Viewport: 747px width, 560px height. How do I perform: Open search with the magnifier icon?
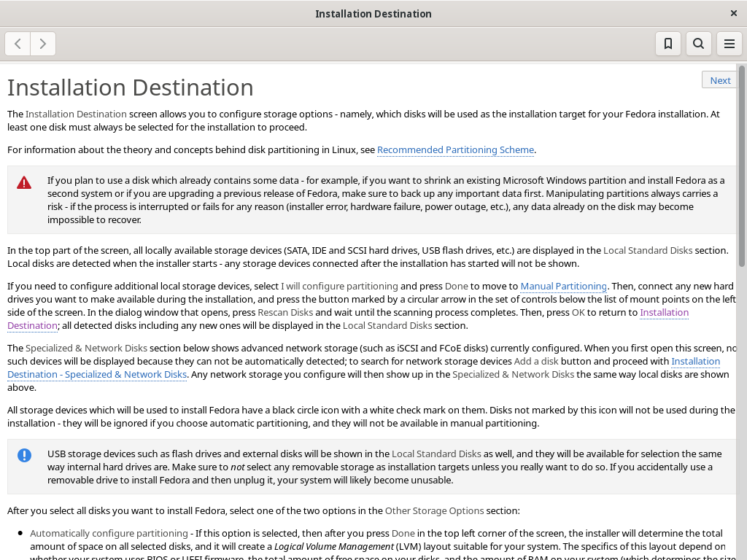click(698, 44)
